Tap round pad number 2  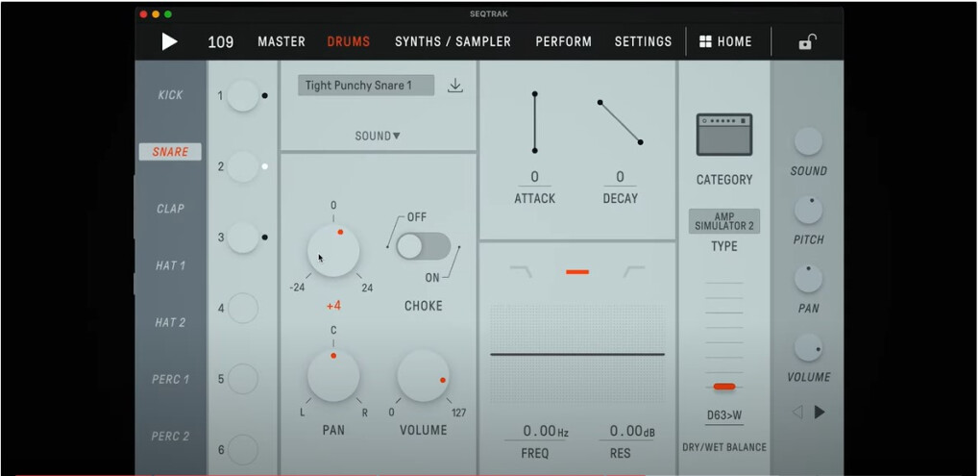click(242, 167)
